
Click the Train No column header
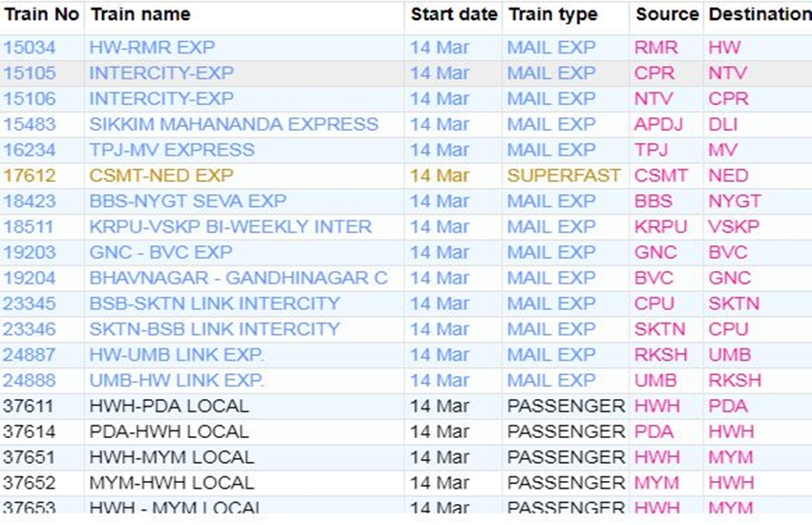40,14
